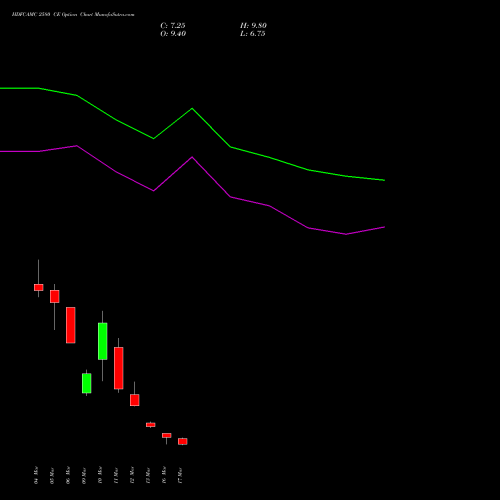Click the chart title text at top left

(73, 15)
